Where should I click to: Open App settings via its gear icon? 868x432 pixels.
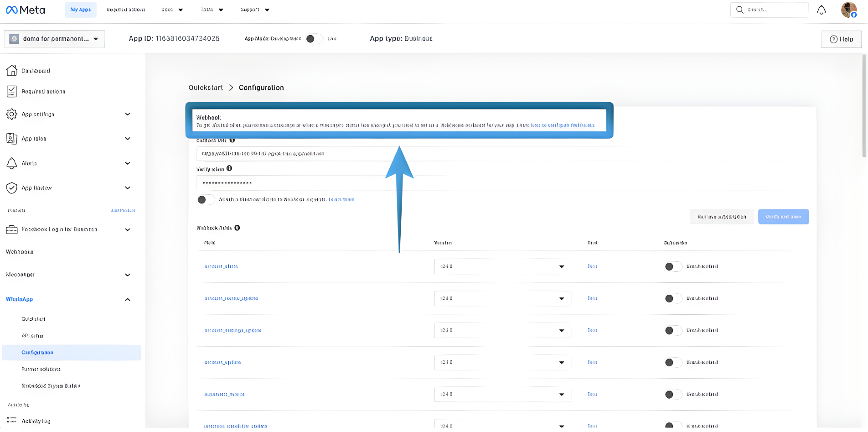pyautogui.click(x=12, y=114)
